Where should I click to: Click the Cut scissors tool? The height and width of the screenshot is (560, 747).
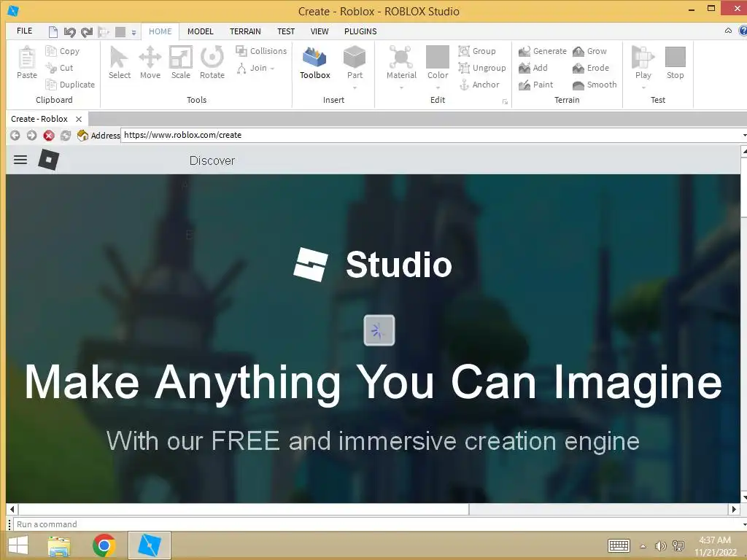[x=60, y=68]
